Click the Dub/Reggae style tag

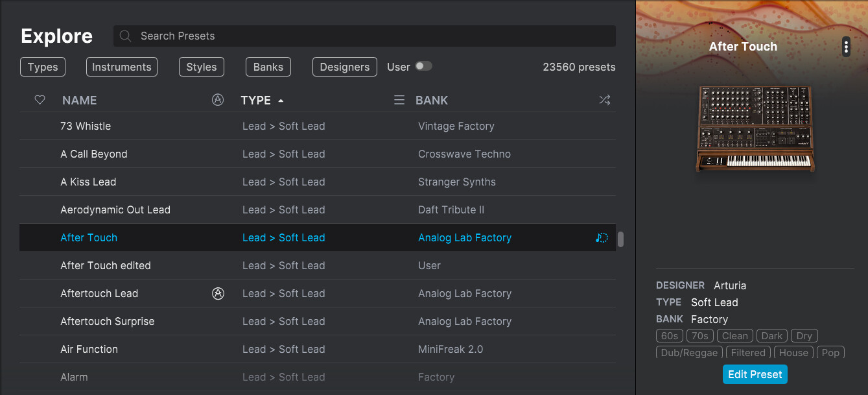pyautogui.click(x=690, y=353)
